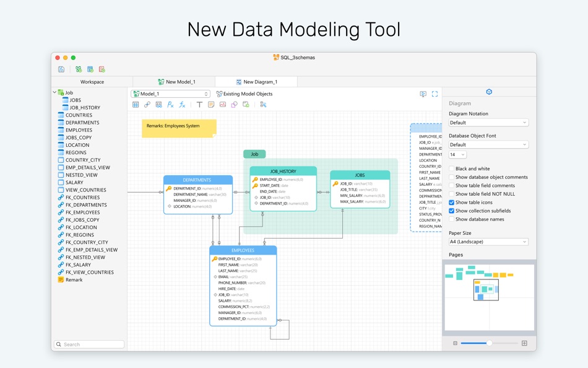
Task: Click the zoom slider handle
Action: coord(489,343)
